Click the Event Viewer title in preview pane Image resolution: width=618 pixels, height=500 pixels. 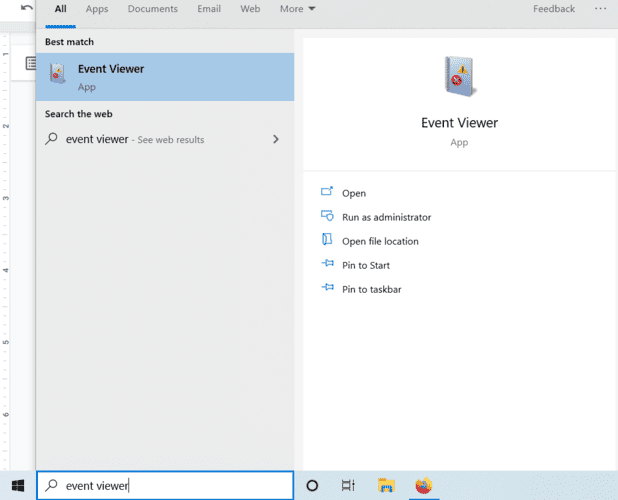pyautogui.click(x=459, y=123)
